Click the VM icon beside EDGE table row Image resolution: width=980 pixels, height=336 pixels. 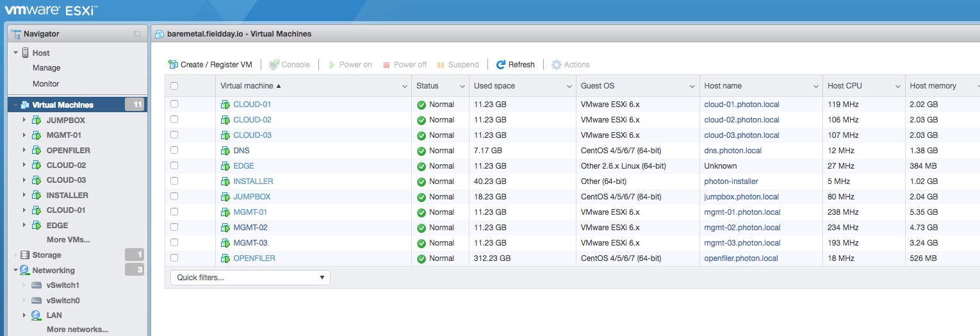click(225, 166)
